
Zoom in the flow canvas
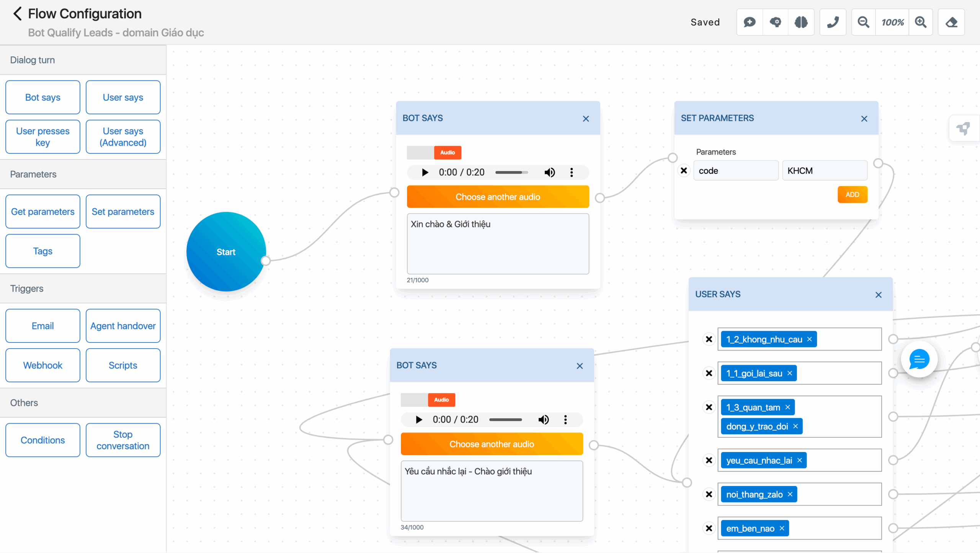coord(921,22)
